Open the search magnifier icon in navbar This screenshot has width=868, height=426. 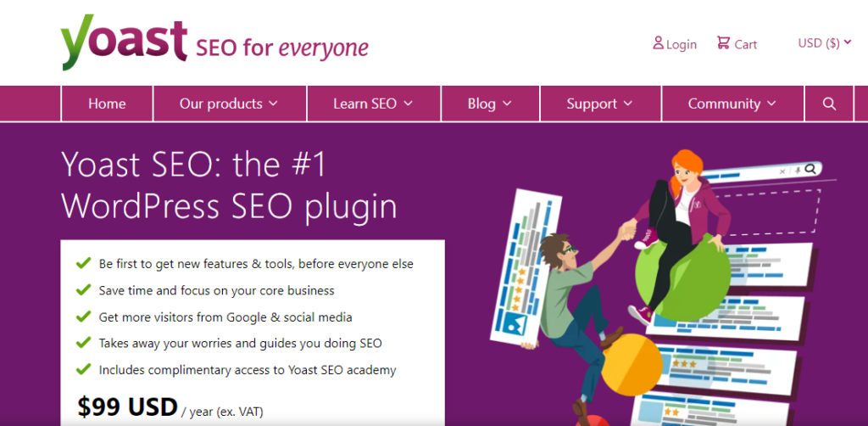coord(829,104)
